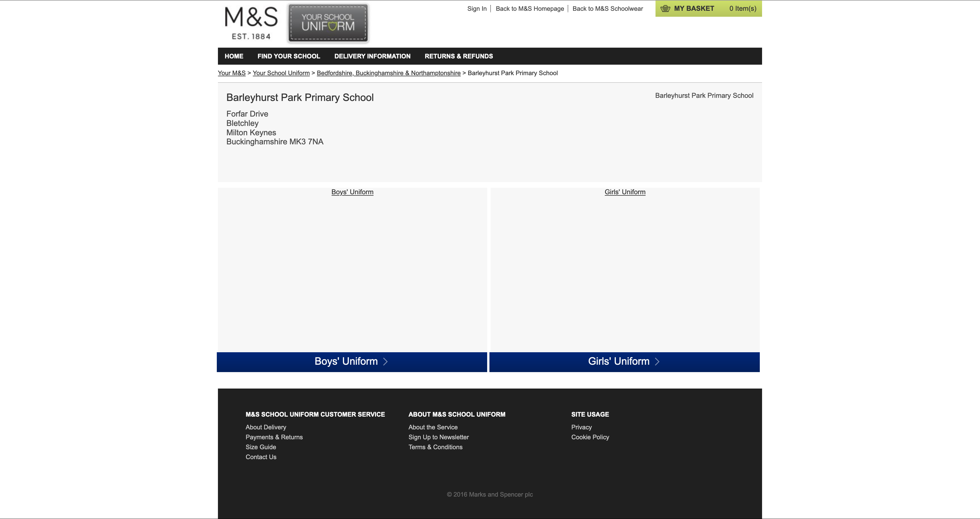The width and height of the screenshot is (980, 519).
Task: Click the basket icon beside My Basket
Action: point(665,9)
